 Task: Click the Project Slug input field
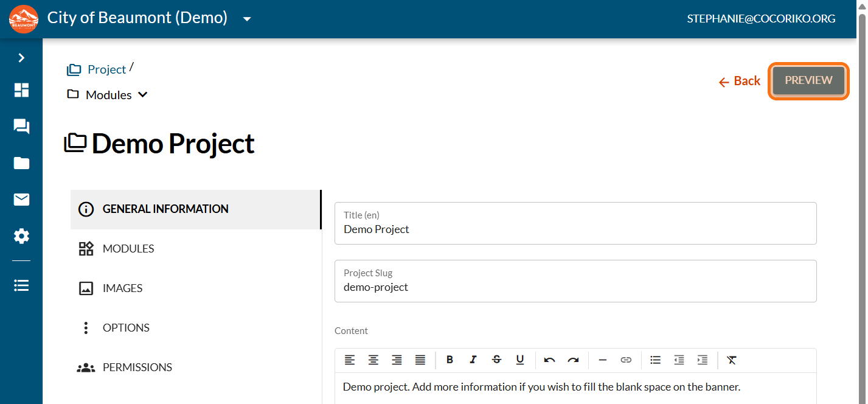click(x=575, y=287)
